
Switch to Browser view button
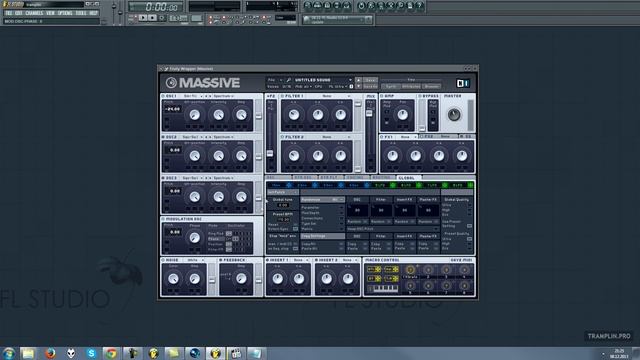tap(431, 86)
